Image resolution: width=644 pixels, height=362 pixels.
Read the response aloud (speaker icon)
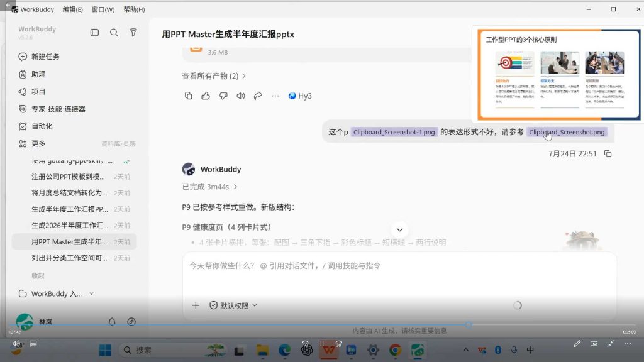coord(241,96)
